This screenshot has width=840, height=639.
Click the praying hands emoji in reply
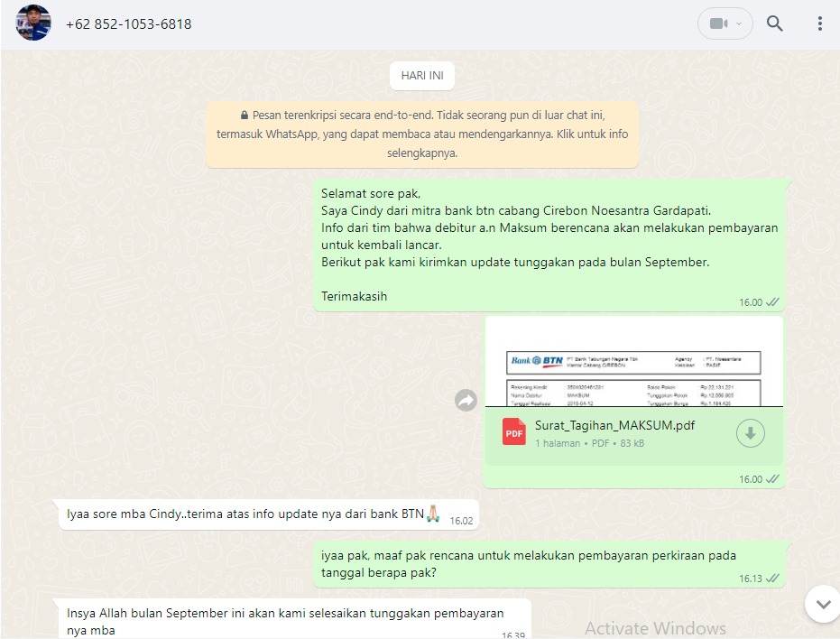coord(435,514)
